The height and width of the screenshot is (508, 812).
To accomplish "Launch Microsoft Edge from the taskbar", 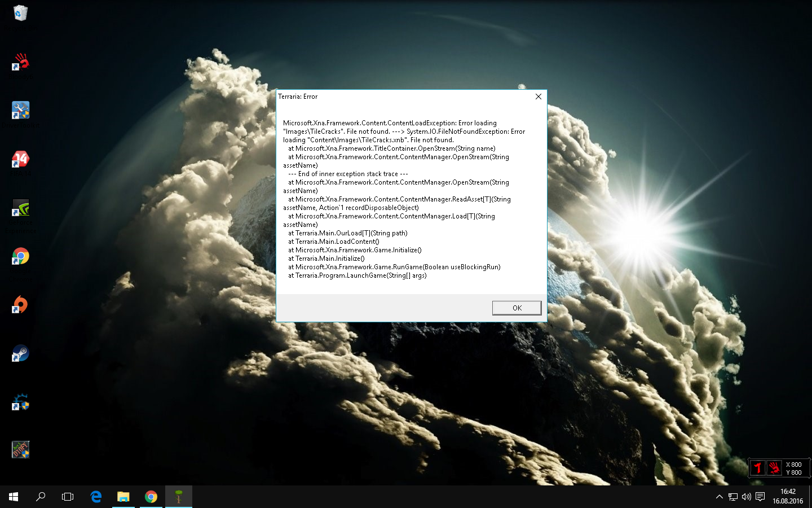I will (x=96, y=497).
